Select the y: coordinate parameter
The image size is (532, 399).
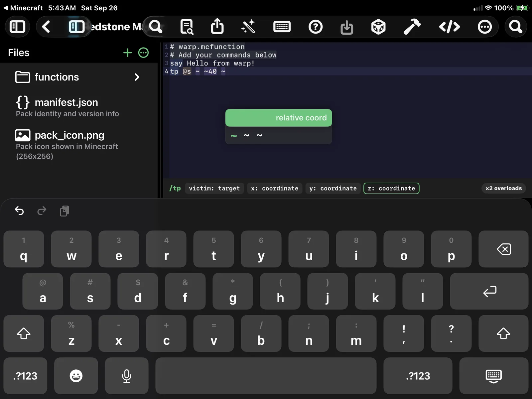[333, 188]
